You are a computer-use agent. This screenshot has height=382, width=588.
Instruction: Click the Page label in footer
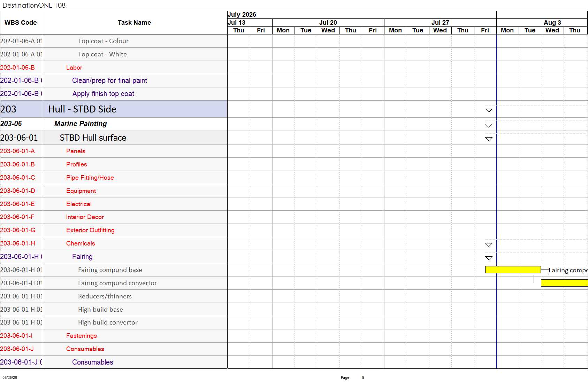pos(345,377)
